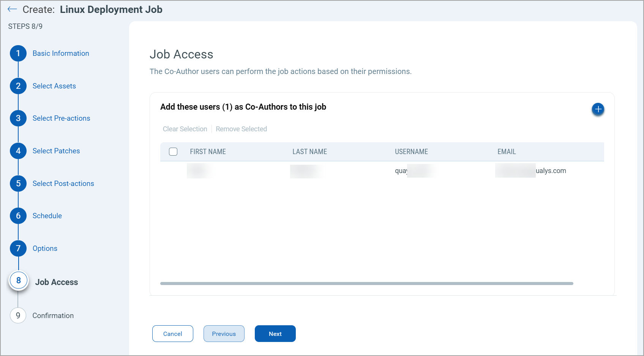Go back using the Previous button

tap(224, 334)
